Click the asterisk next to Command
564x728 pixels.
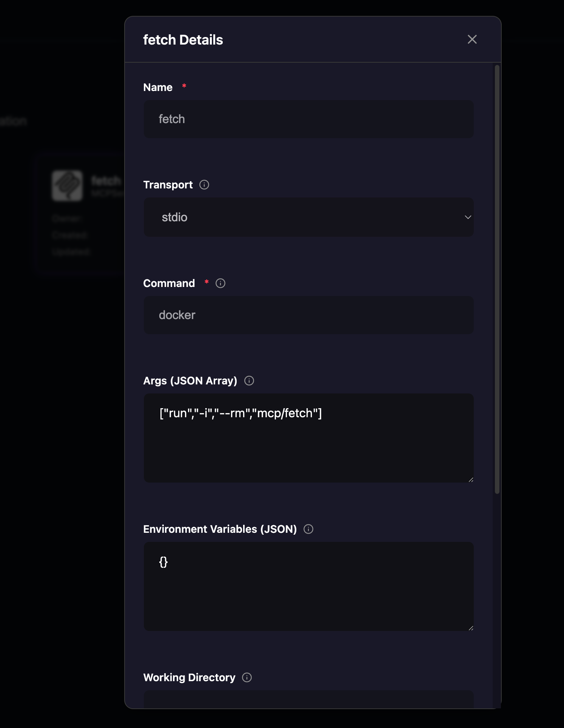206,282
